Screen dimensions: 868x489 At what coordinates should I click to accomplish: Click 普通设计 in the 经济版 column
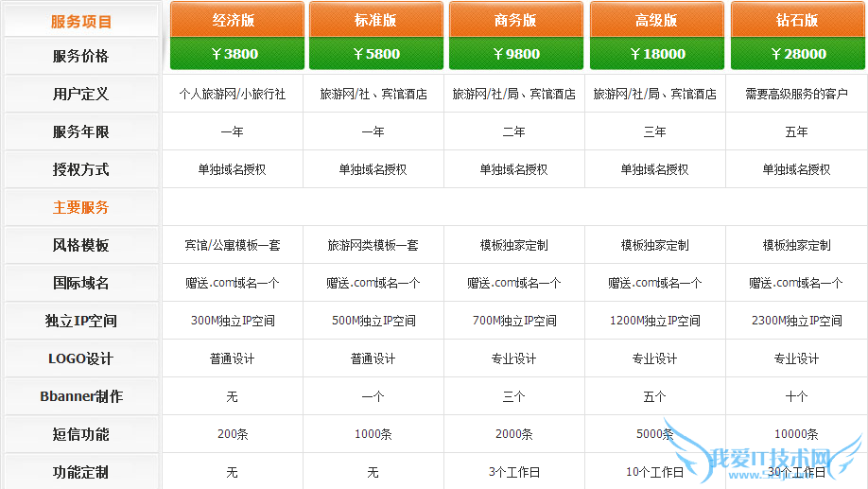coord(233,358)
